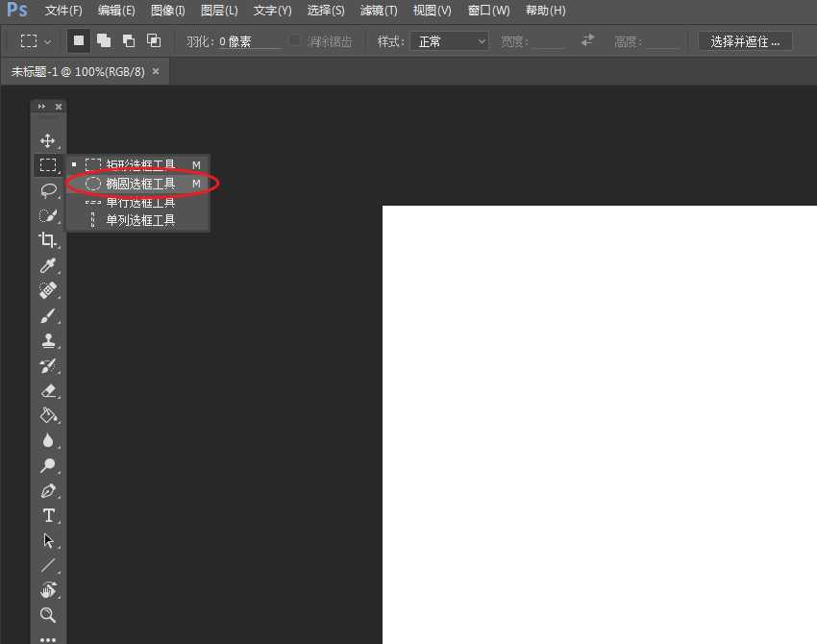
Task: Select the Brush tool
Action: [49, 315]
